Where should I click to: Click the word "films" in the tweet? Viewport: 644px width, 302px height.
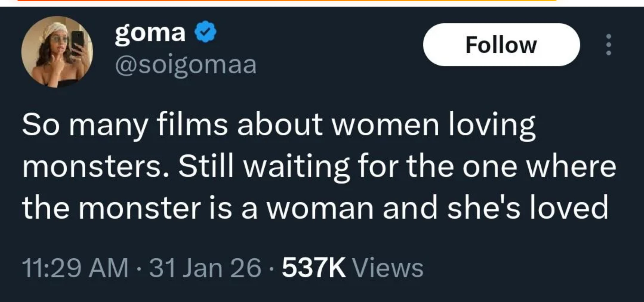(x=192, y=125)
